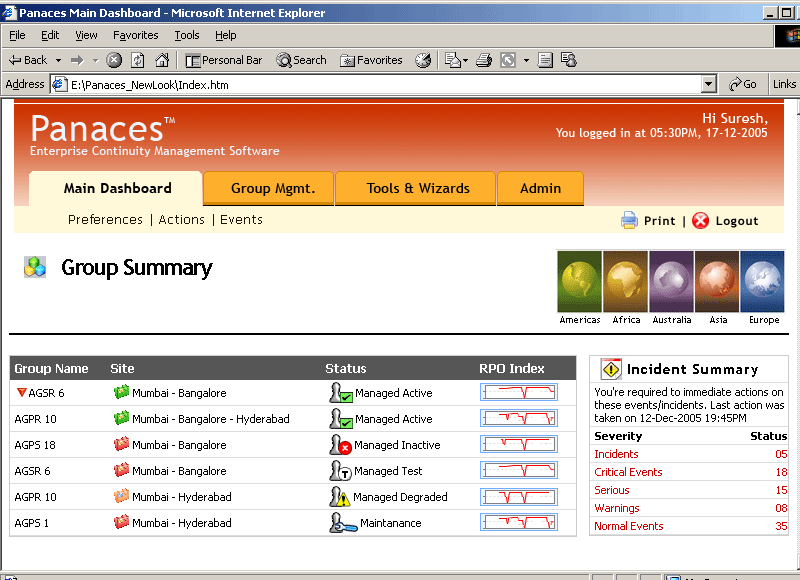Viewport: 800px width, 580px height.
Task: Click the Managed Active status icon for AGPR 10
Action: pyautogui.click(x=341, y=419)
